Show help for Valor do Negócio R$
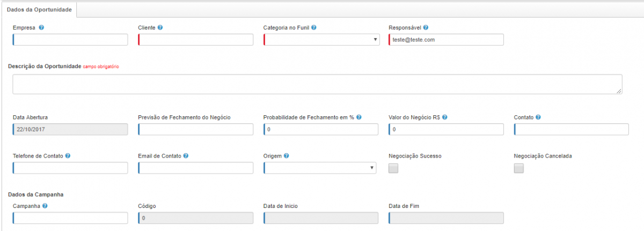 [445, 117]
